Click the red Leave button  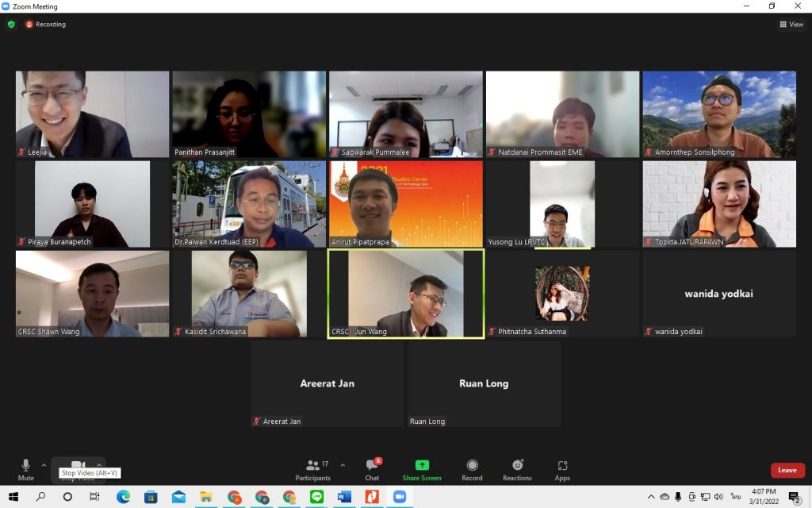pyautogui.click(x=787, y=470)
